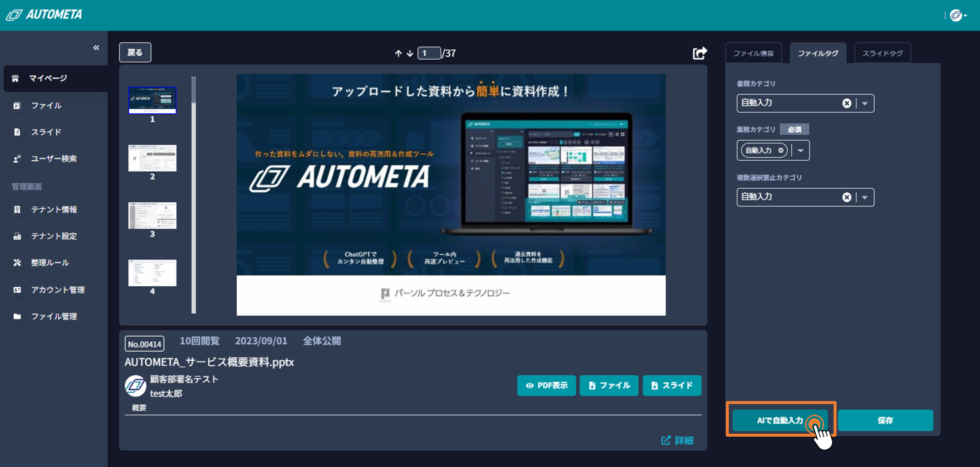
Task: Collapse the sidebar with the double chevron
Action: pyautogui.click(x=96, y=48)
